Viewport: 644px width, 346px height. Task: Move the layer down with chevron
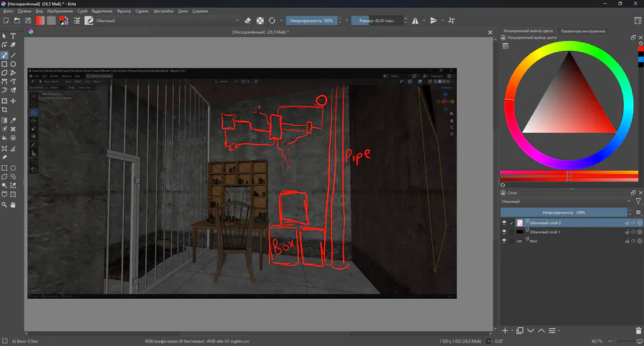point(531,331)
